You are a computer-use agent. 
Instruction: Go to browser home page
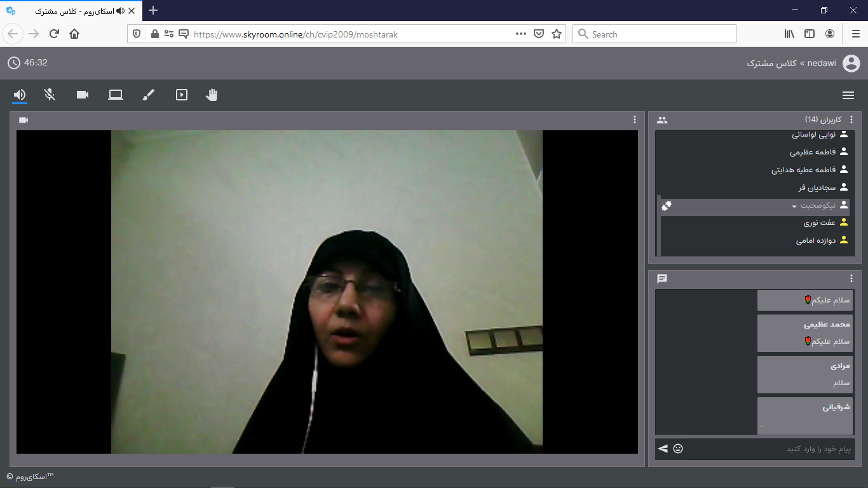74,34
